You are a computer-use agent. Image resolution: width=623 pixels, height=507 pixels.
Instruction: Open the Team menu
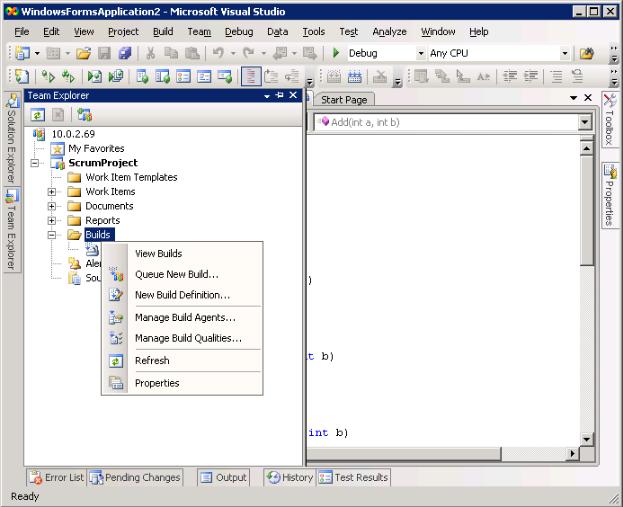click(x=199, y=32)
